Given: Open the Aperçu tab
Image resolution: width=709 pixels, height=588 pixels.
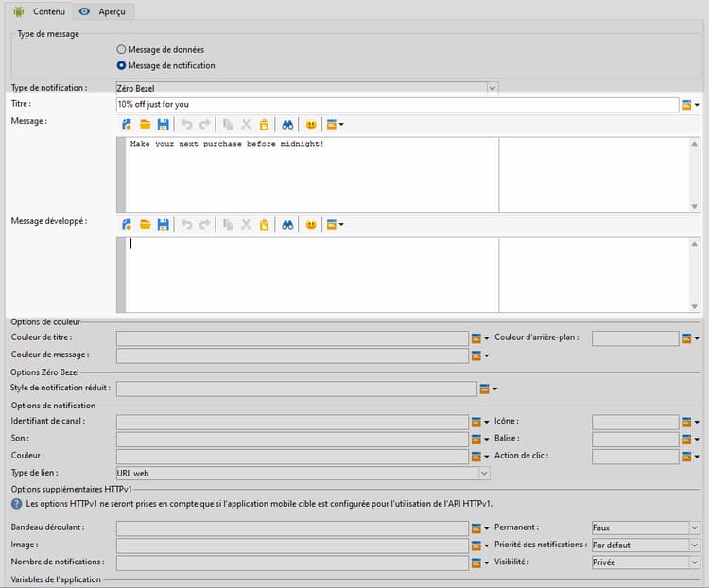Looking at the screenshot, I should click(102, 11).
